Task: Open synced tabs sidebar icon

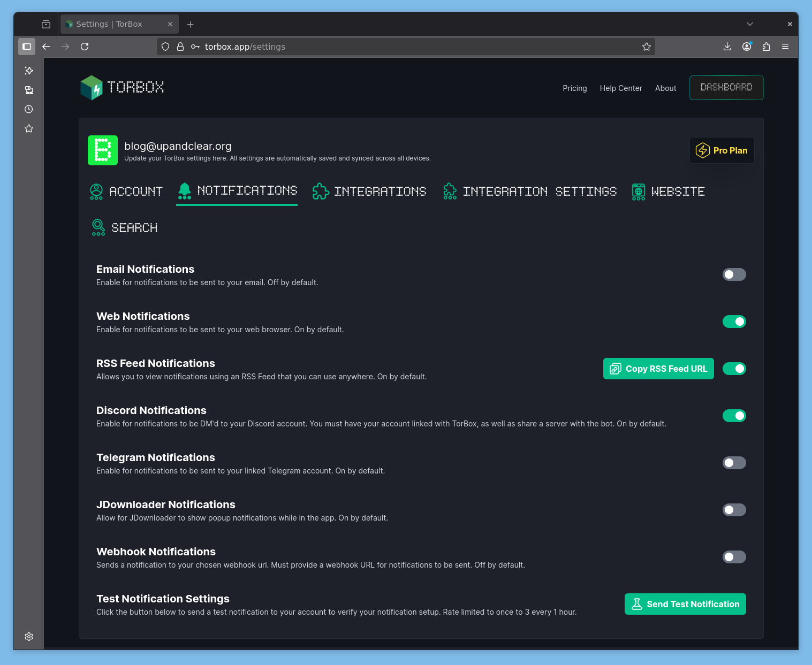Action: pos(29,90)
